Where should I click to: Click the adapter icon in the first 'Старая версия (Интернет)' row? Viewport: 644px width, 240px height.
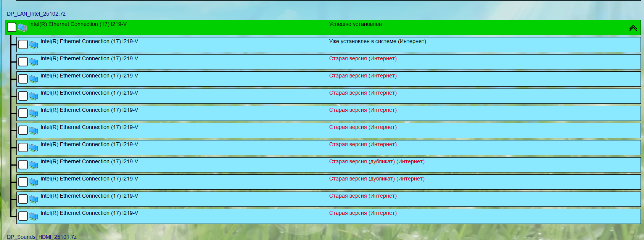(x=34, y=62)
